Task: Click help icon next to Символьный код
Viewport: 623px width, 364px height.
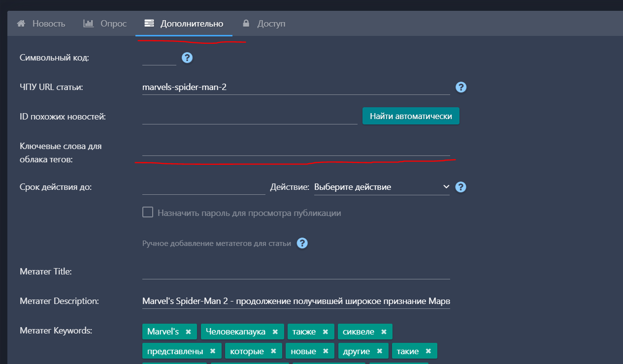Action: pyautogui.click(x=187, y=58)
